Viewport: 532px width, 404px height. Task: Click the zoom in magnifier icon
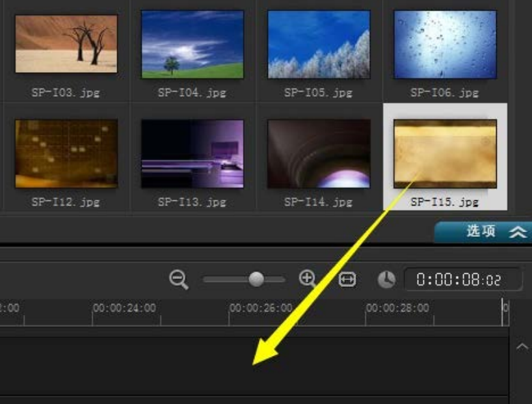click(307, 279)
